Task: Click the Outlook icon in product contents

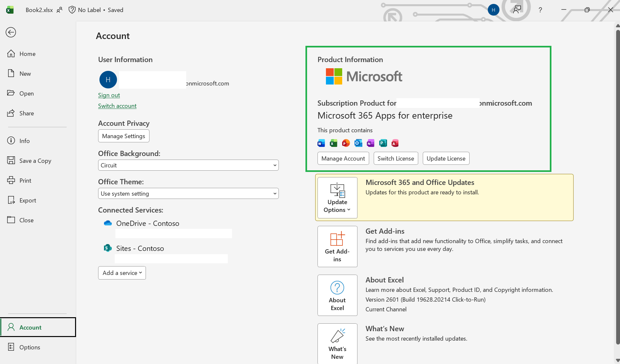Action: coord(358,143)
